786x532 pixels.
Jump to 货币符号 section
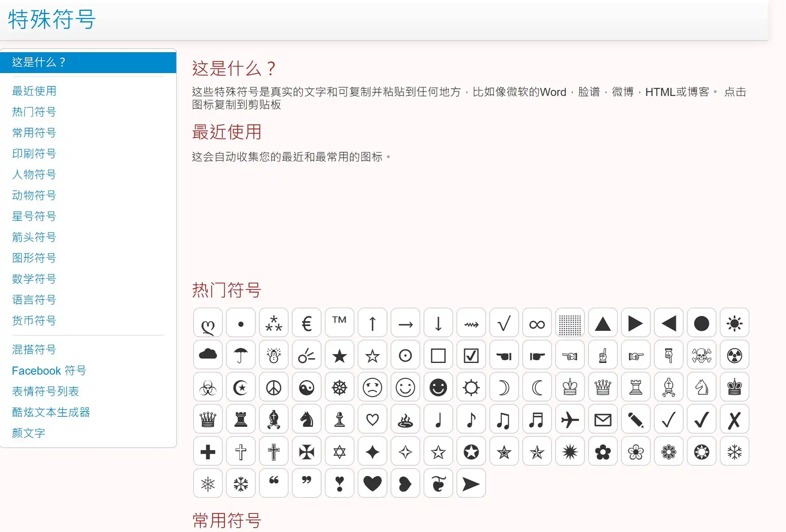[x=34, y=321]
